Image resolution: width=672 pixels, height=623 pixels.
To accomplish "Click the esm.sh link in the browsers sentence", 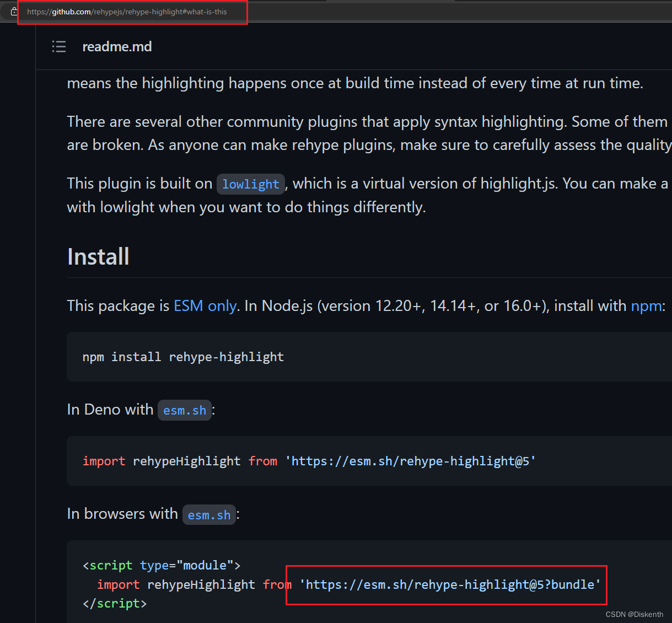I will click(x=209, y=515).
